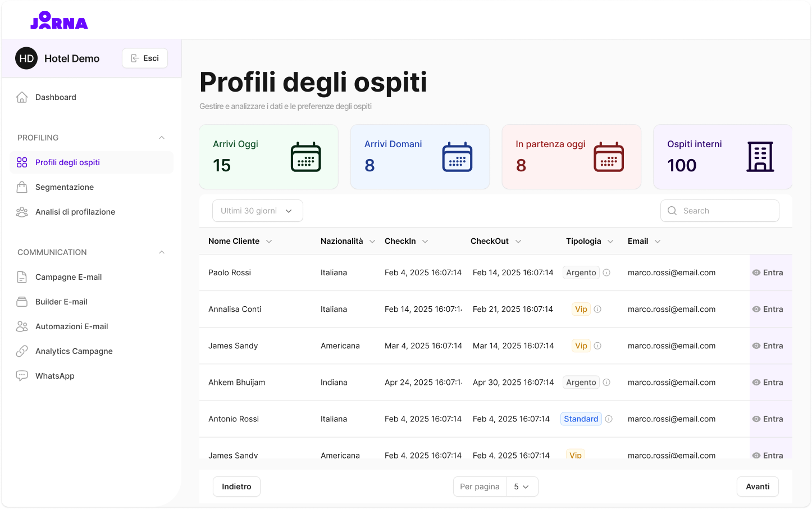Screen dimensions: 812x509
Task: Collapse the COMMUNICATION sidebar section
Action: click(162, 252)
